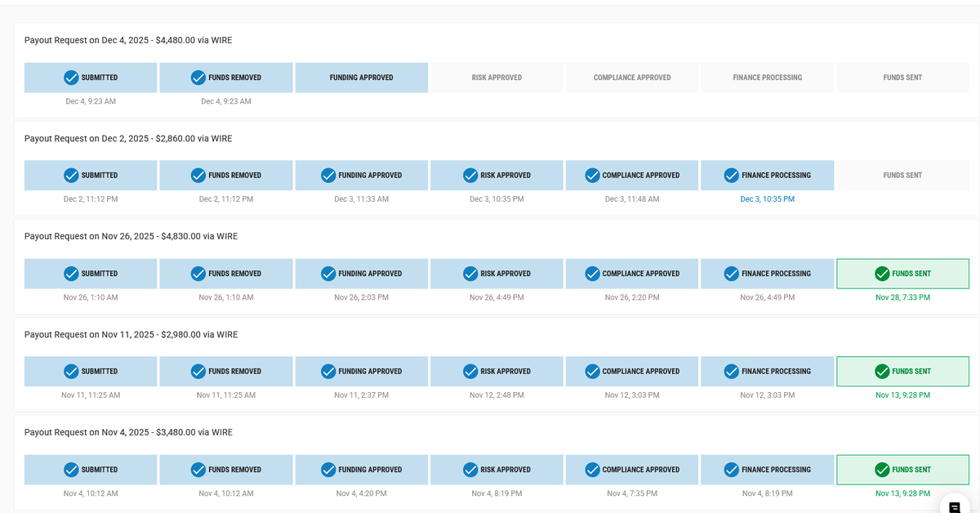This screenshot has width=980, height=513.
Task: Click the Nov 4, 7:35 PM timestamp
Action: click(632, 493)
